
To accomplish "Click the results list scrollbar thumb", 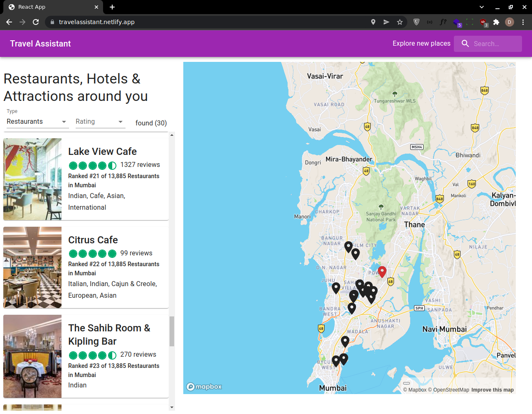I will coord(172,331).
